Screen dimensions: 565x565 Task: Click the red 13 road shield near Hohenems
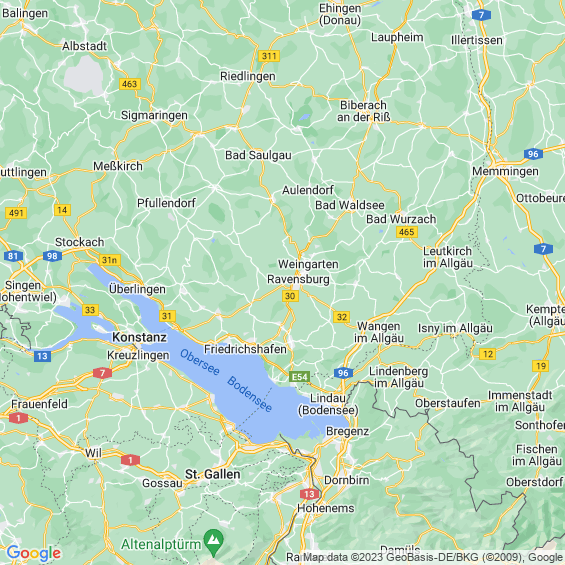point(310,494)
